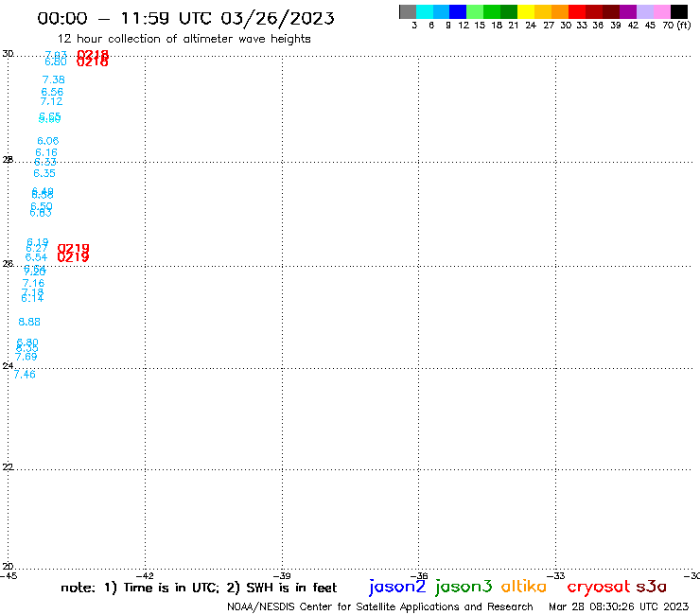Viewport: 700px width, 615px height.
Task: Click the 6.56 wave height value
Action: [x=52, y=92]
